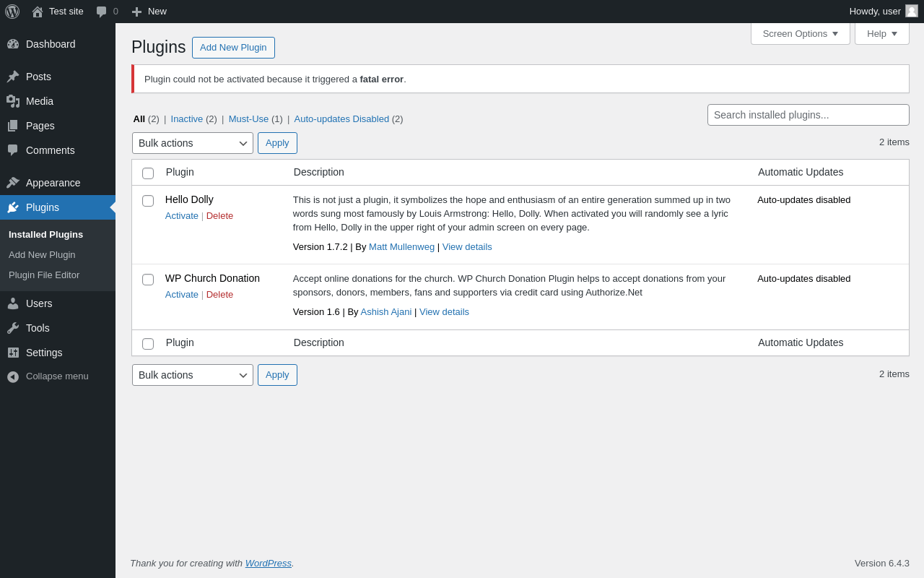Expand the Screen Options panel
The height and width of the screenshot is (578, 924).
[x=801, y=33]
